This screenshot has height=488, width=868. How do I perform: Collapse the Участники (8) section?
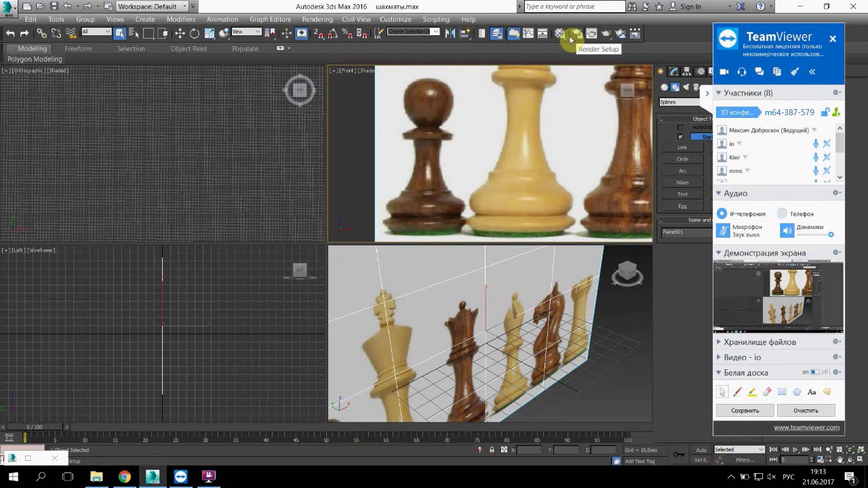pyautogui.click(x=719, y=93)
